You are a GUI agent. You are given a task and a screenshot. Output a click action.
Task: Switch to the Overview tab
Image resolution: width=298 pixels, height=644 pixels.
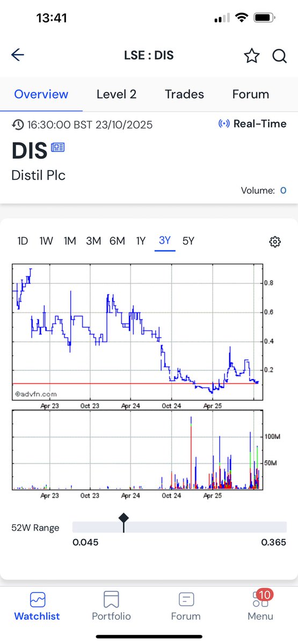coord(41,94)
